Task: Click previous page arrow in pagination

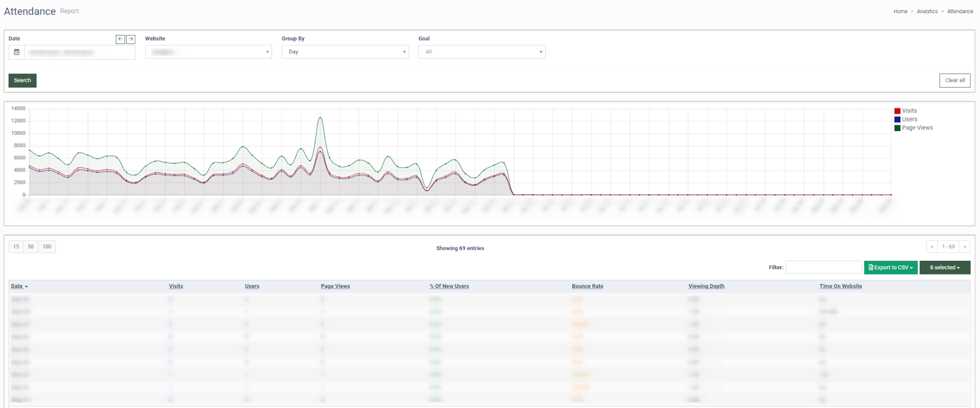Action: [x=932, y=247]
